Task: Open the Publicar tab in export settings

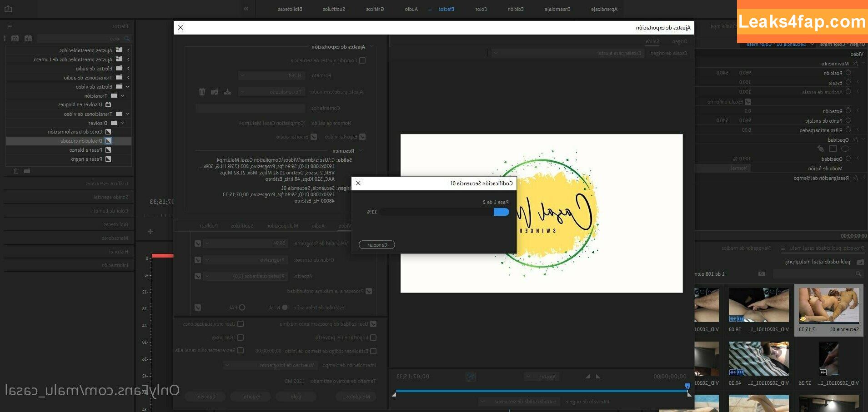Action: coord(208,226)
